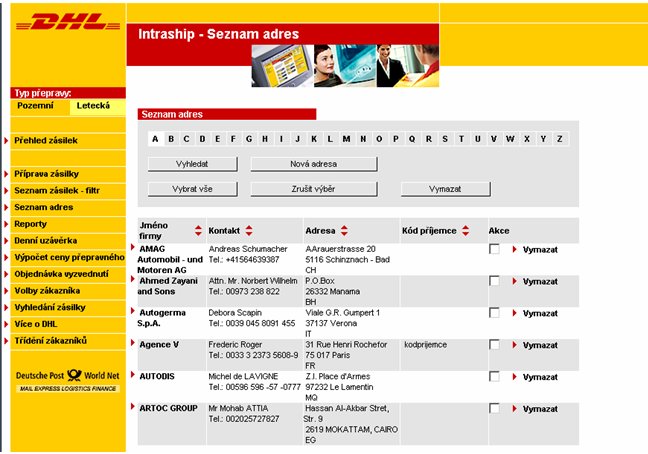Open Reporty in sidebar
The width and height of the screenshot is (648, 454).
pos(30,224)
